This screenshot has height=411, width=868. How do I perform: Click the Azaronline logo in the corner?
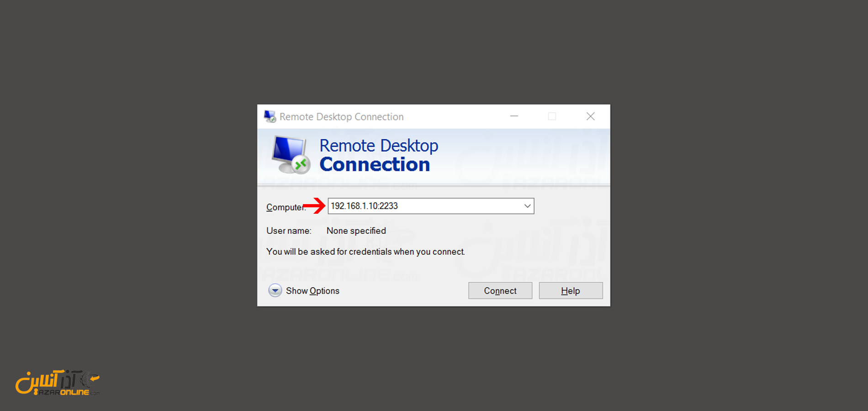click(x=58, y=383)
